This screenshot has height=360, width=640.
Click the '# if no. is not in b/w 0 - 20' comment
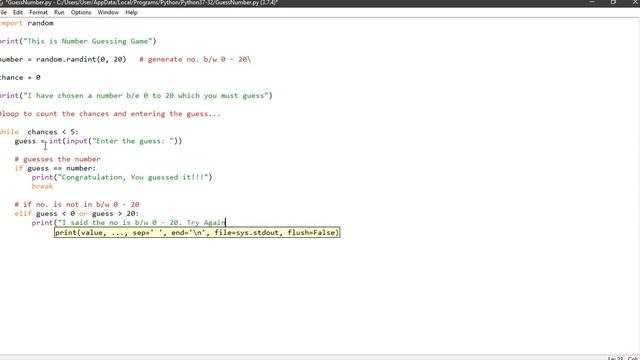coord(77,204)
